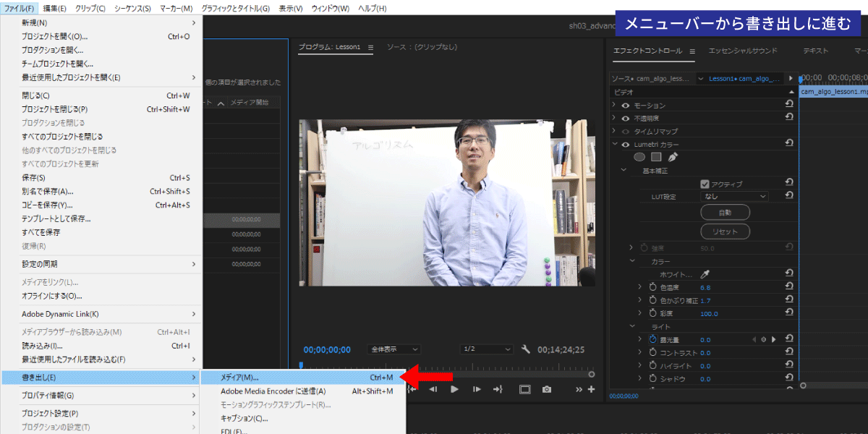Click the 色温度 value 6.8
Screen dimensions: 868x434
[x=705, y=287]
